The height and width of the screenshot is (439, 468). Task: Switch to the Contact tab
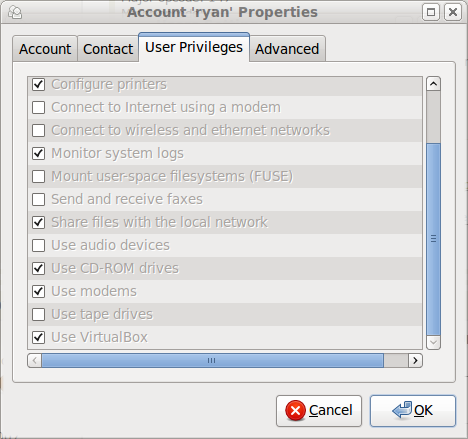[x=108, y=49]
